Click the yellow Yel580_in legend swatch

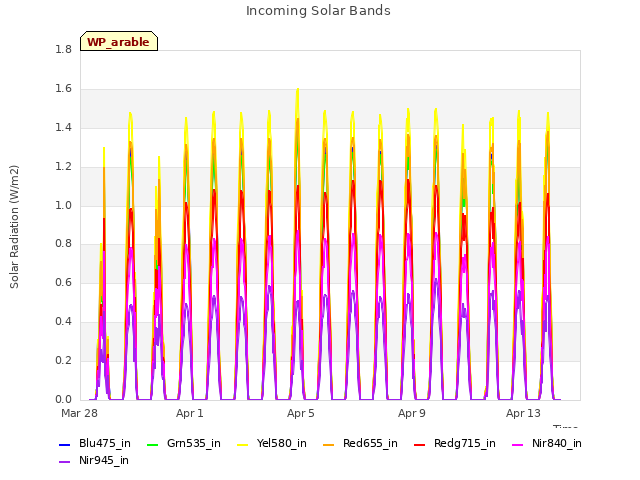242,444
